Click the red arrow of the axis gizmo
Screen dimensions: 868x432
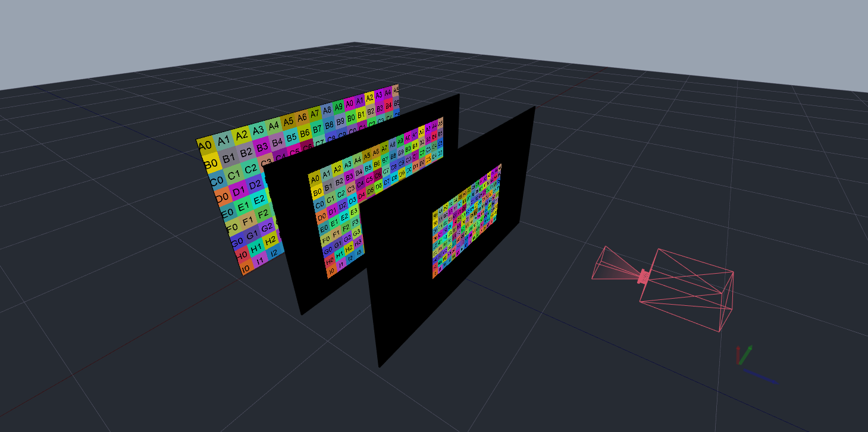739,355
